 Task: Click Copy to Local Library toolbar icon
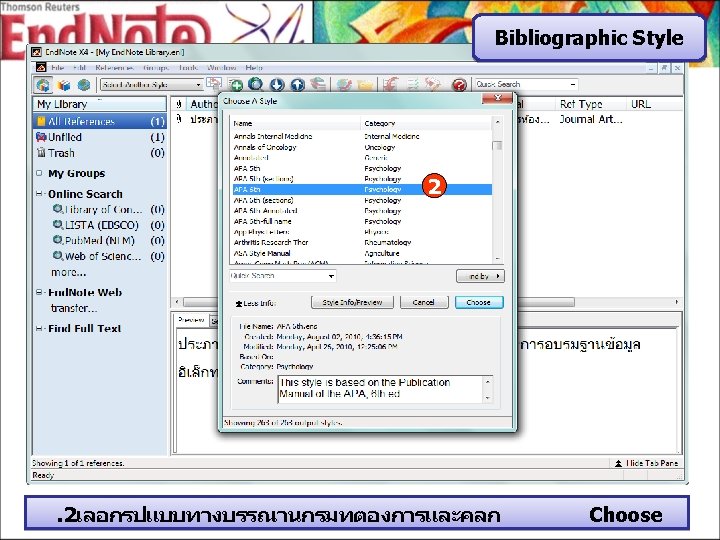(x=214, y=83)
